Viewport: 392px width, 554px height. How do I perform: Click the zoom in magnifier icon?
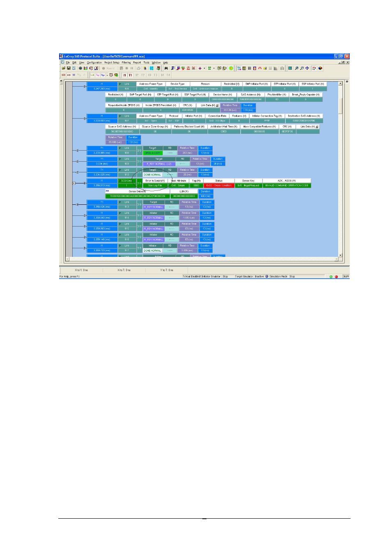point(296,68)
